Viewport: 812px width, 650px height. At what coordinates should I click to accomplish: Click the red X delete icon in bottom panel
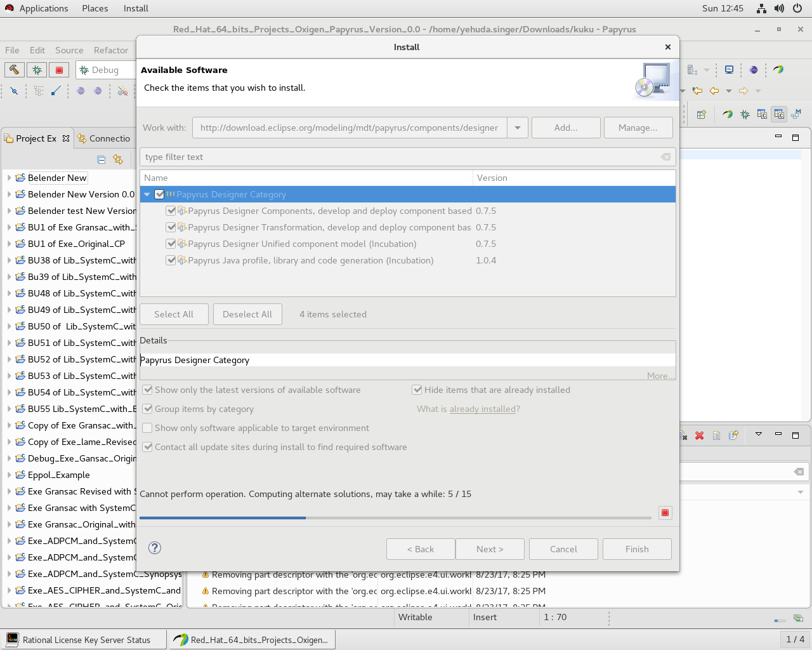pos(700,435)
